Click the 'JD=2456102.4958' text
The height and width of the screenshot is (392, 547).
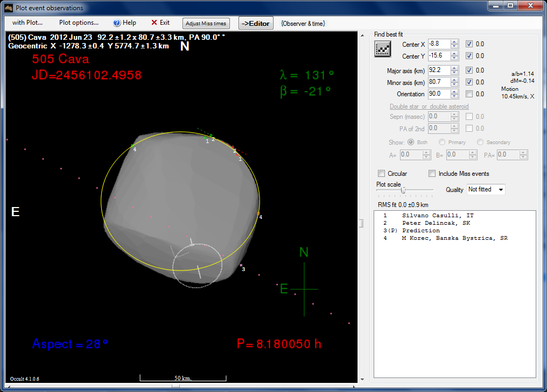[x=87, y=75]
